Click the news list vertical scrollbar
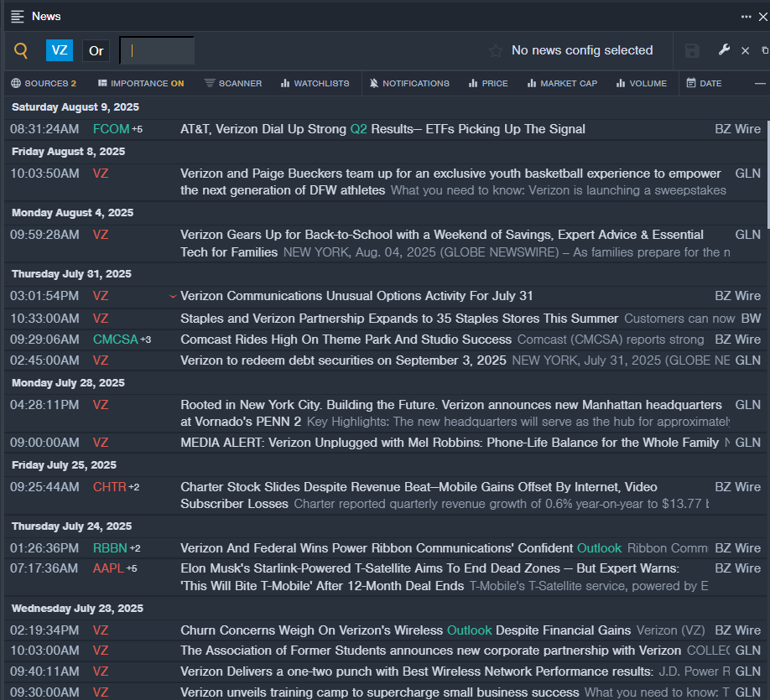The image size is (770, 700). tap(768, 175)
